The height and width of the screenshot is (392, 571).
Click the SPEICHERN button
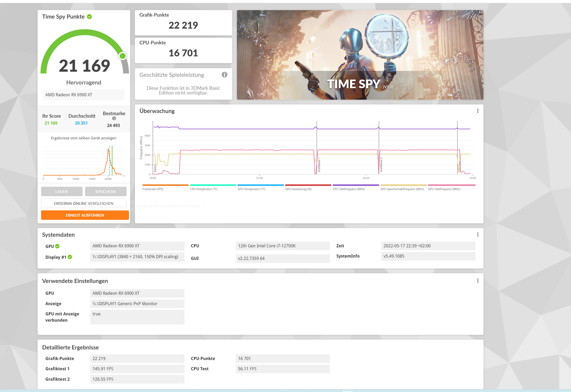click(x=106, y=191)
